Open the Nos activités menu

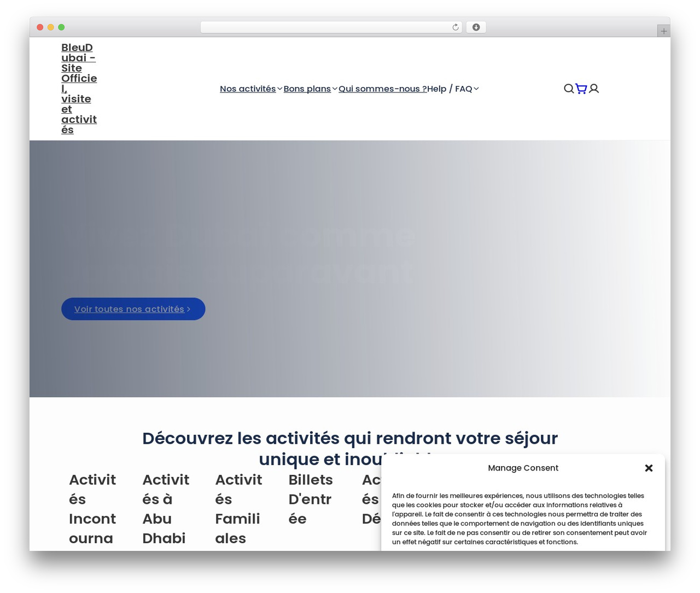tap(248, 89)
